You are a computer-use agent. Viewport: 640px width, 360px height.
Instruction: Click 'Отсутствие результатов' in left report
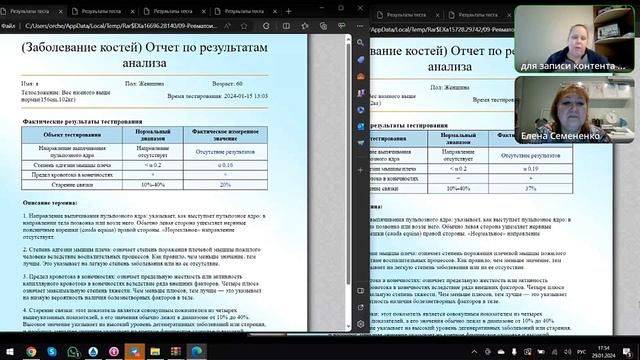[225, 152]
